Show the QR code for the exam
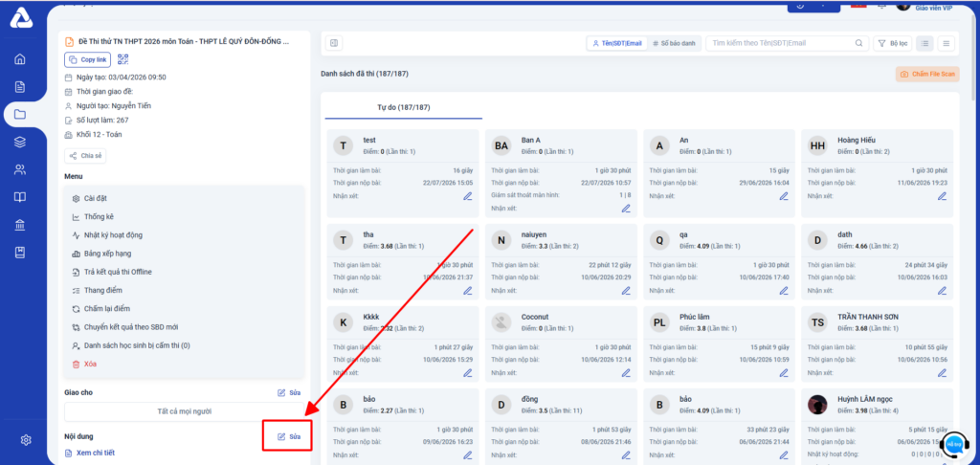Viewport: 980px width, 465px height. click(x=123, y=59)
